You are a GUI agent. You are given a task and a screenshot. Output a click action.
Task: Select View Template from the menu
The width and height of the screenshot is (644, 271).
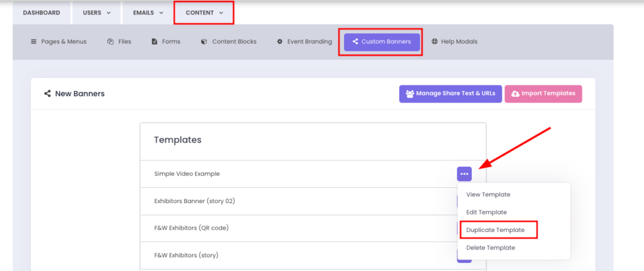pos(488,194)
